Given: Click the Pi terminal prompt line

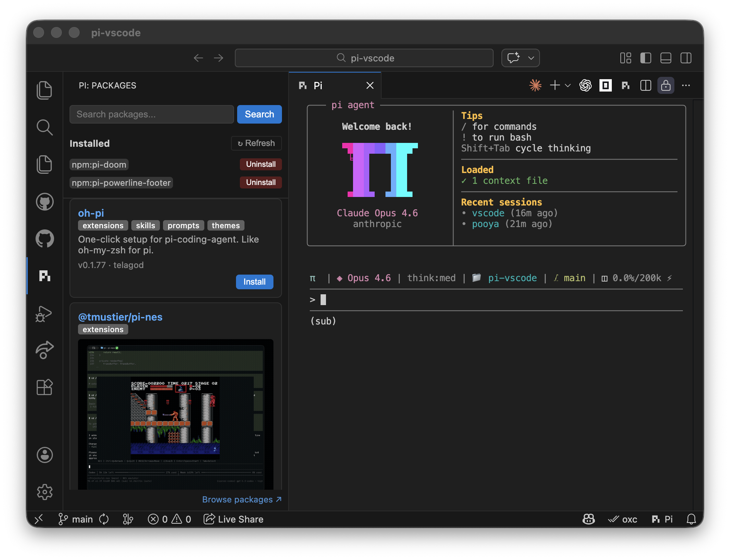Looking at the screenshot, I should 496,300.
